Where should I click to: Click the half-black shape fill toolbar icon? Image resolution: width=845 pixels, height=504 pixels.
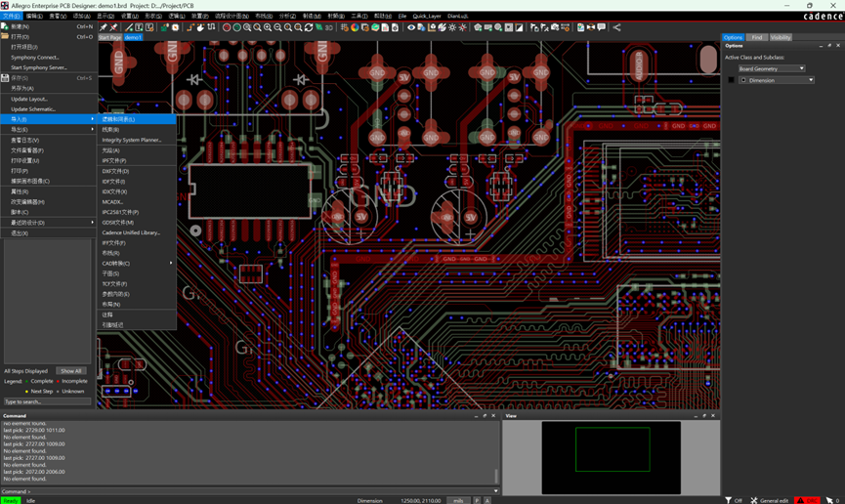(519, 27)
